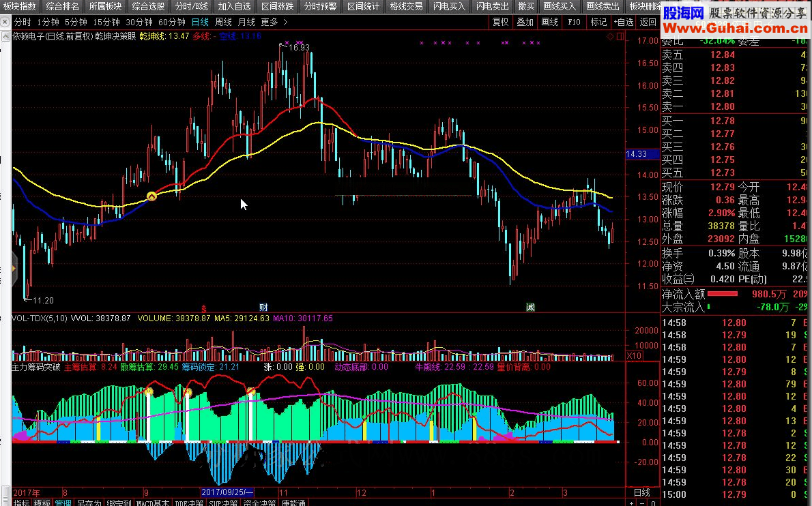Click the 返回 back button
The image size is (812, 506).
click(x=648, y=23)
